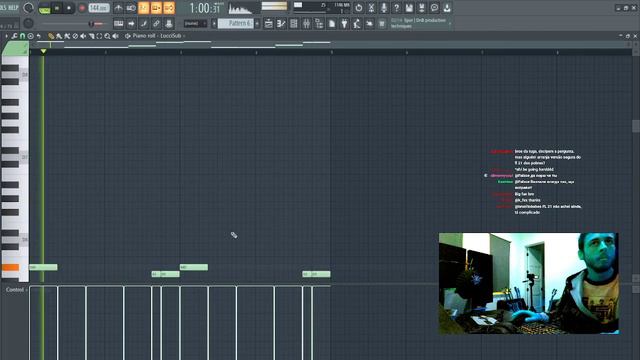This screenshot has width=640, height=360.
Task: Toggle wait for input to start
Action: coord(131,8)
